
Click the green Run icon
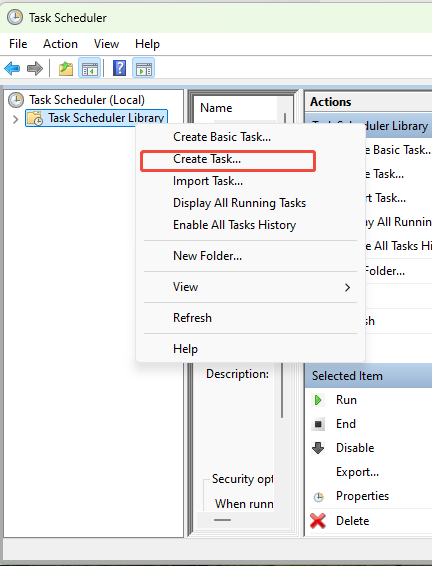coord(318,400)
